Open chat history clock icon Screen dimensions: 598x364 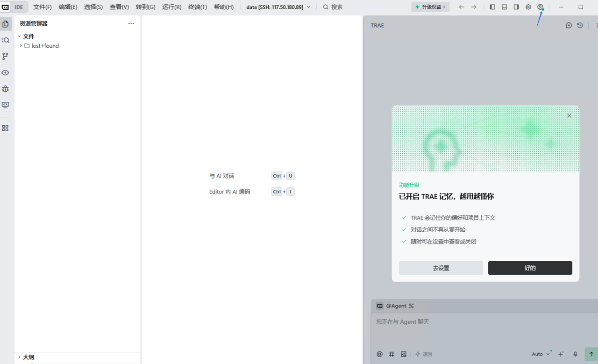click(580, 25)
